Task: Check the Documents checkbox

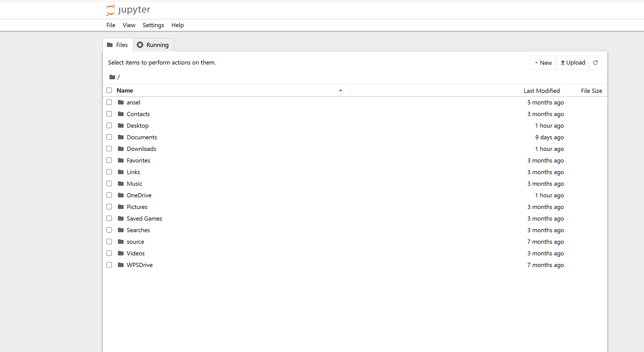Action: 109,137
